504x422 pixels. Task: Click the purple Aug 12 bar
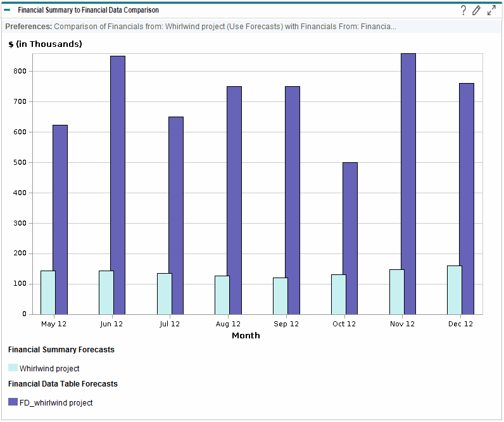pos(234,200)
